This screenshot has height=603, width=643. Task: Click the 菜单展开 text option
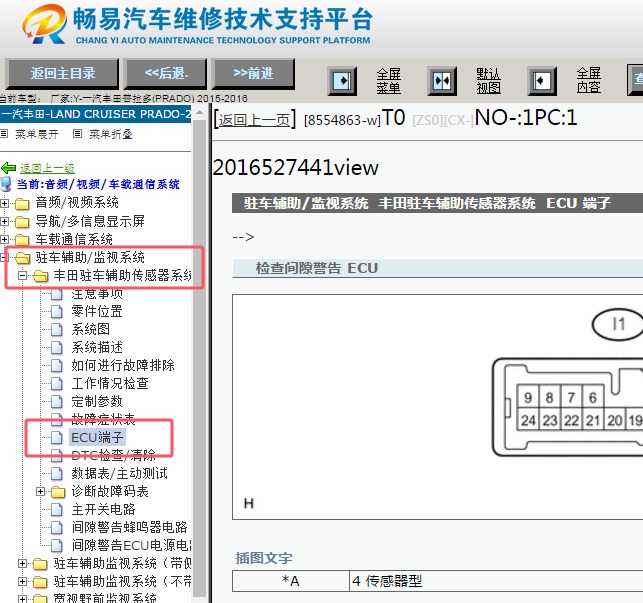pyautogui.click(x=37, y=134)
